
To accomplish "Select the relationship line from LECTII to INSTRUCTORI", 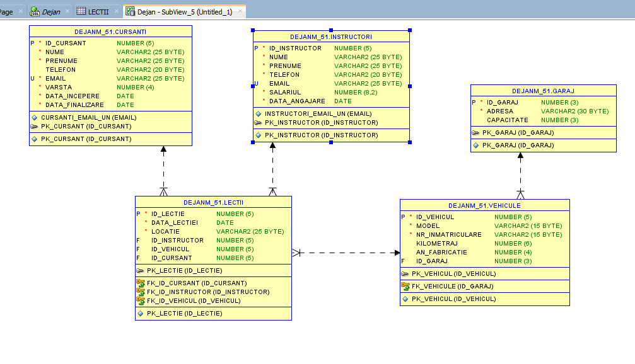I will (272, 169).
